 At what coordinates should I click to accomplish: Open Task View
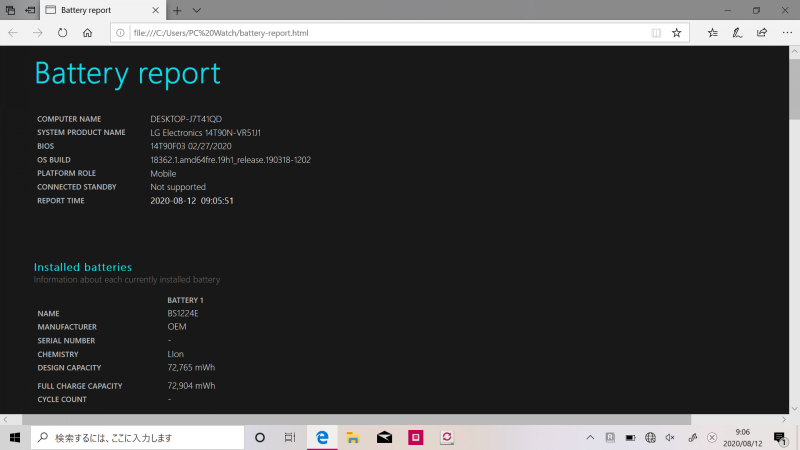pos(290,437)
